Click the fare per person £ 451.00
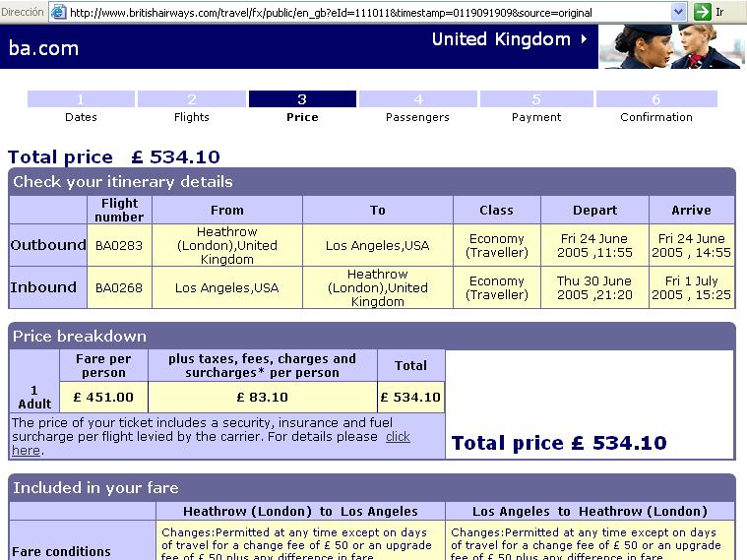 tap(103, 397)
